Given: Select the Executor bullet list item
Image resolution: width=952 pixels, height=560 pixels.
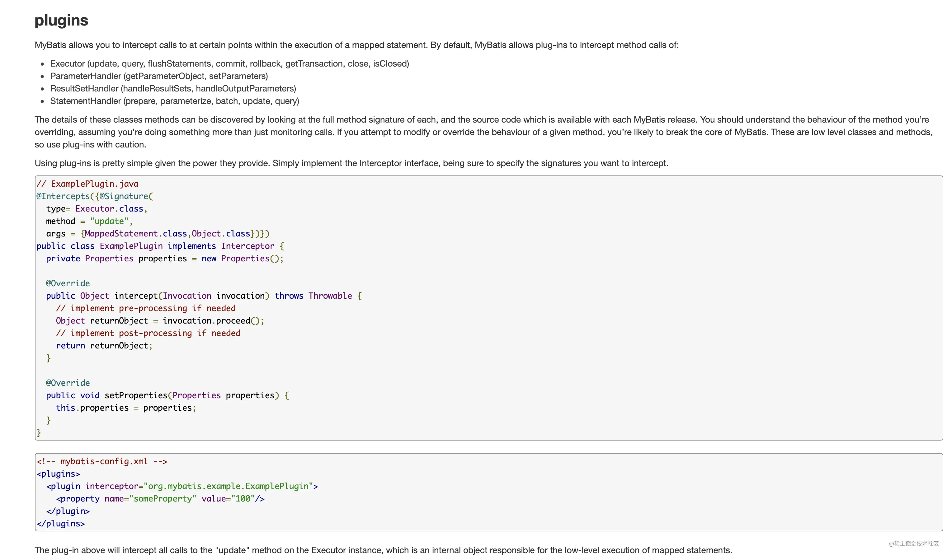Looking at the screenshot, I should coord(229,63).
